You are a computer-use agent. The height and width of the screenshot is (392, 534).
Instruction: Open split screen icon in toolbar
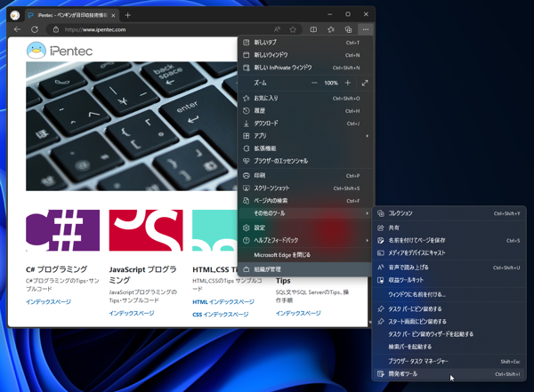click(x=313, y=29)
